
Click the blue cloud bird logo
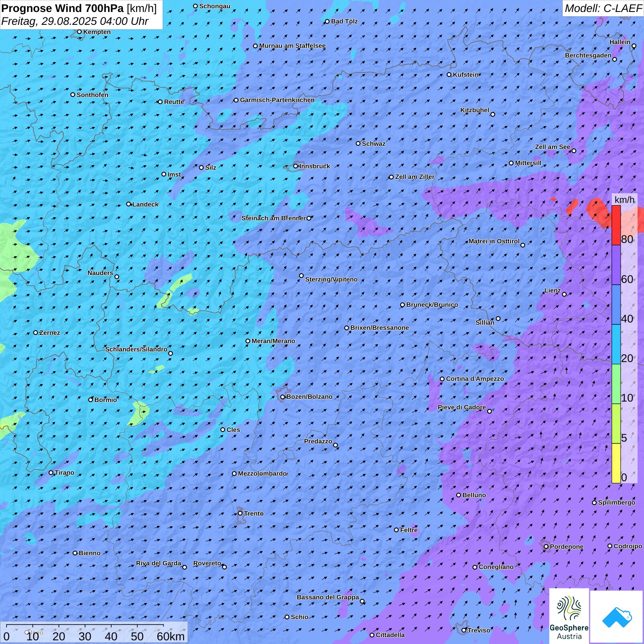tap(617, 617)
